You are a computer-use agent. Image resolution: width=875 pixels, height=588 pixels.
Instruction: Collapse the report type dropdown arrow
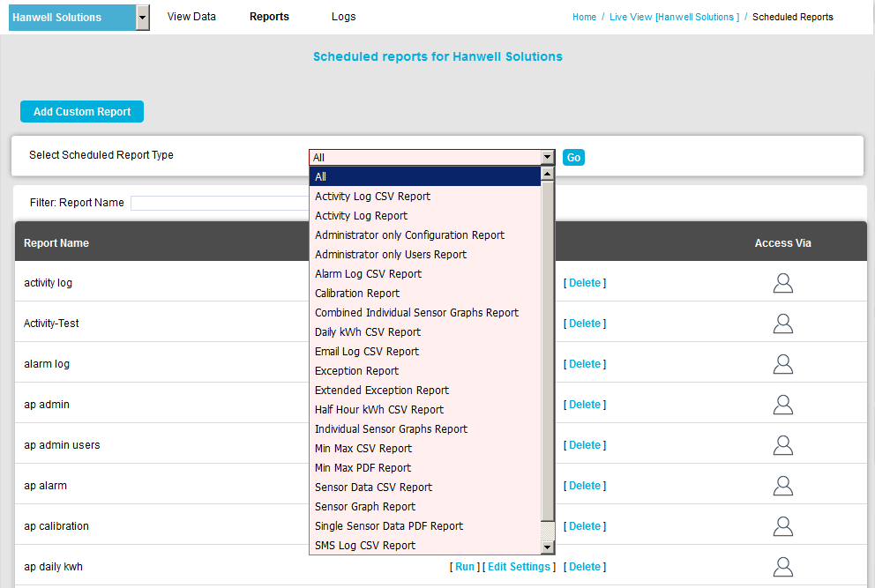548,157
